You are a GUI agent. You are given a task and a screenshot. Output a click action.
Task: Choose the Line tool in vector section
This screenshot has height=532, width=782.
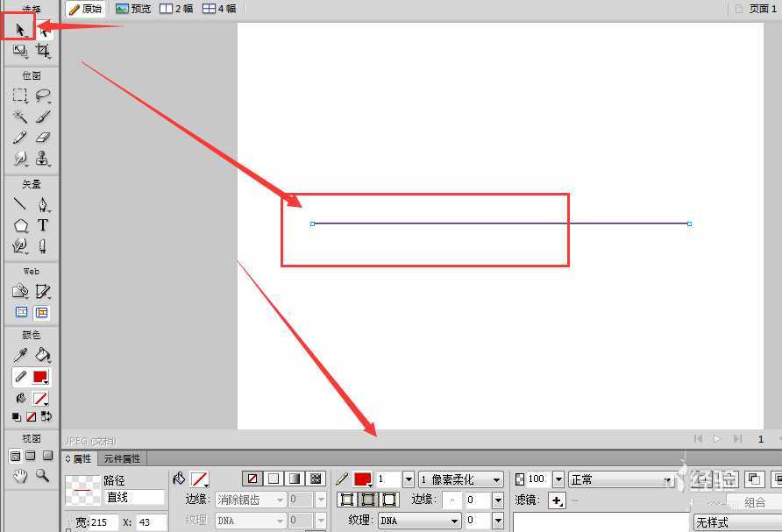pos(19,204)
